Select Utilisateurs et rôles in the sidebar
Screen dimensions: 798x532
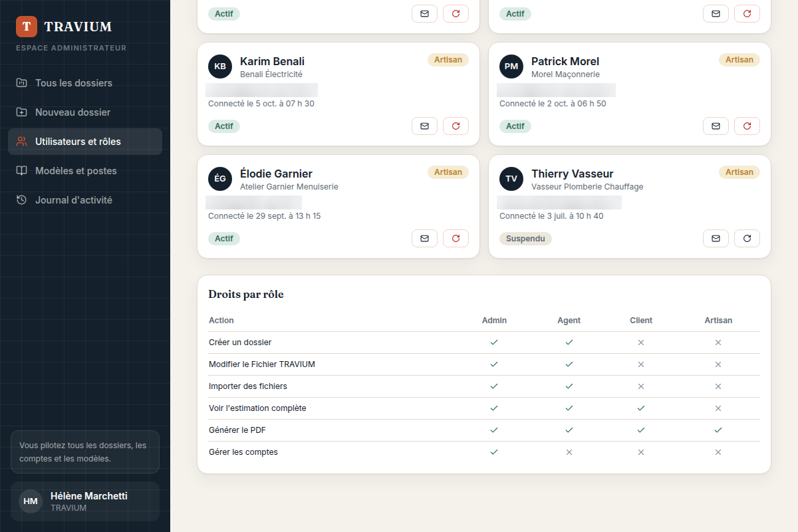tap(85, 142)
